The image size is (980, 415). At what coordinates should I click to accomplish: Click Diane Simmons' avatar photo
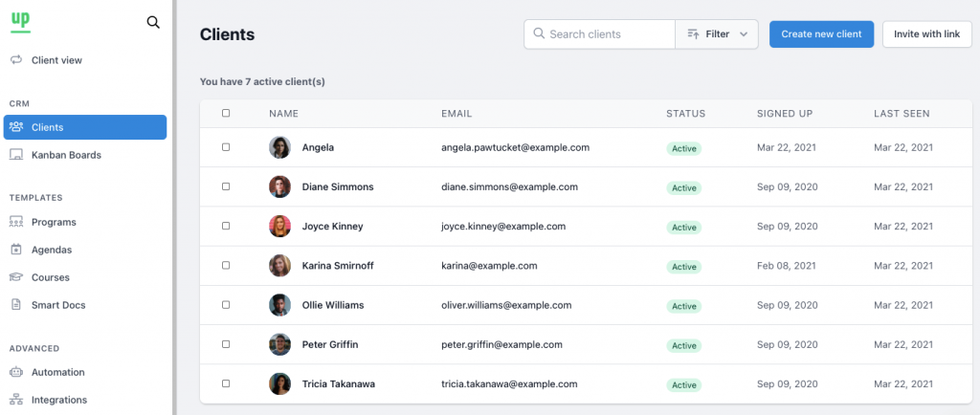280,186
